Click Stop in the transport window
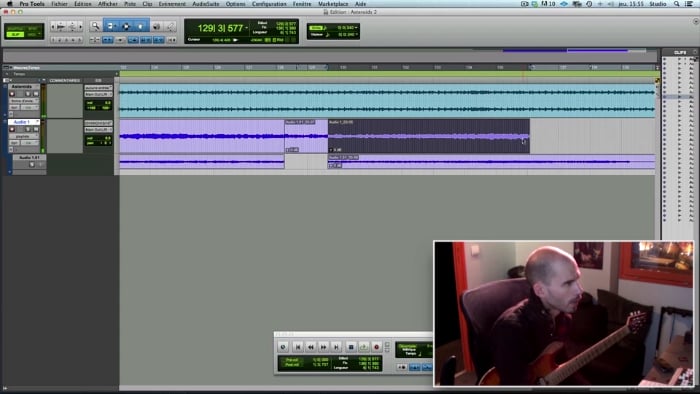 click(x=351, y=347)
